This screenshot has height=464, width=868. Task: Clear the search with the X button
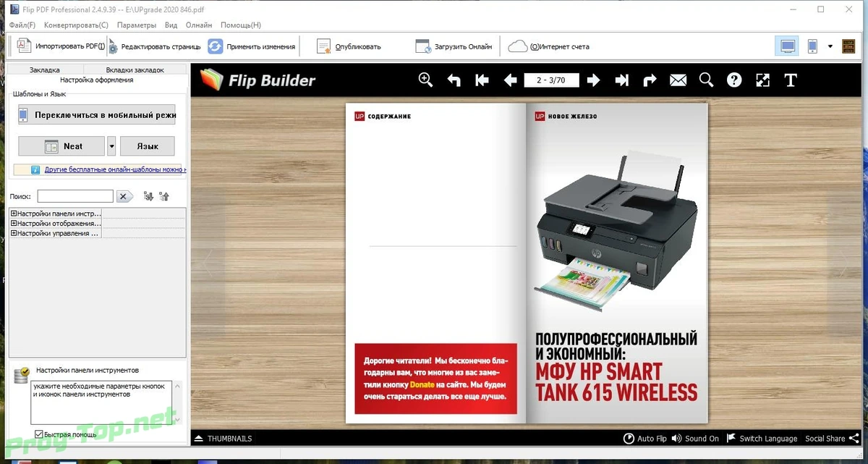[124, 196]
